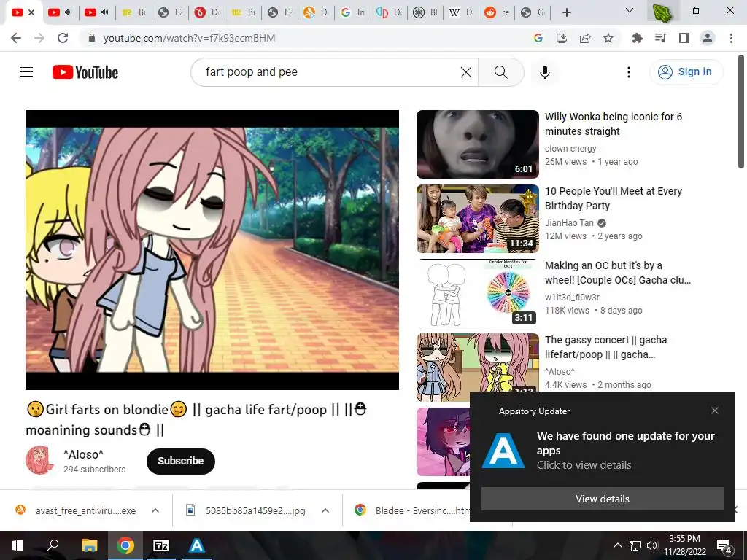Dismiss the Appsitory Updater notification
Image resolution: width=747 pixels, height=560 pixels.
715,411
